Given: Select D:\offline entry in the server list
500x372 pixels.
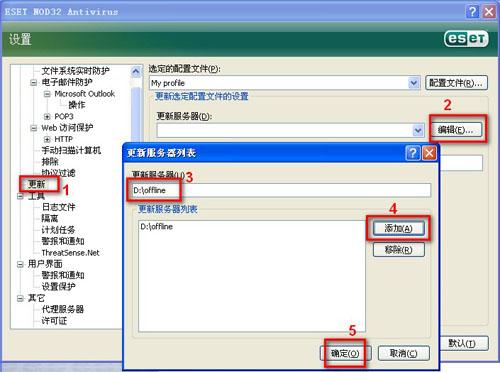Looking at the screenshot, I should [x=157, y=227].
